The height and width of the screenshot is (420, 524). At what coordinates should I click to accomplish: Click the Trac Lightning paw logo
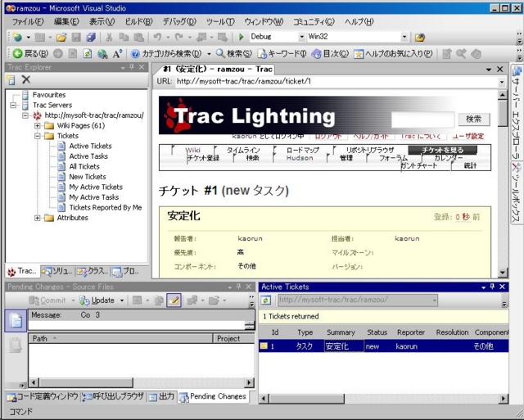point(178,115)
